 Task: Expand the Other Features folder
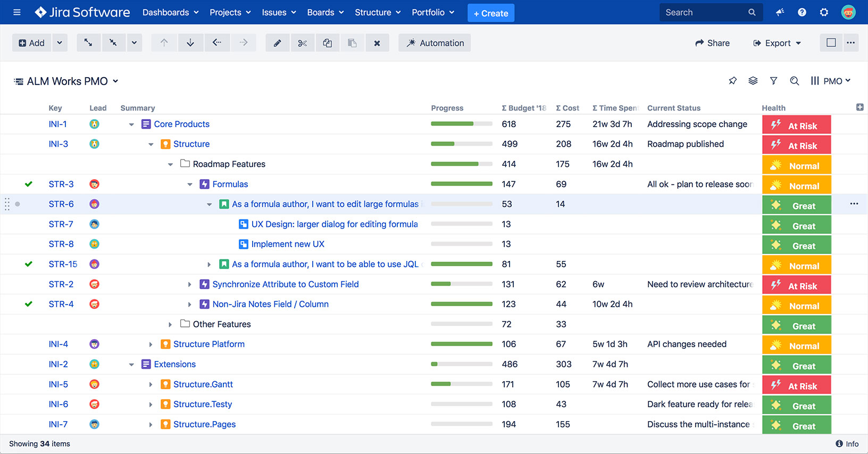click(x=170, y=324)
